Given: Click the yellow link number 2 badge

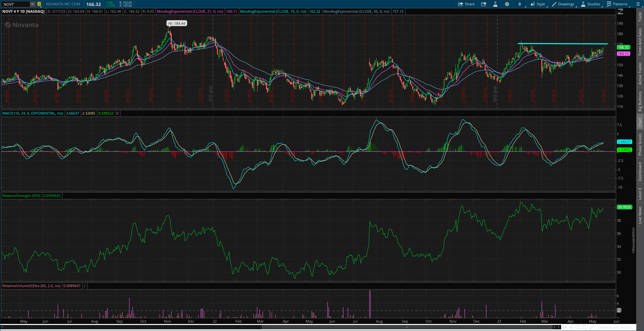Looking at the screenshot, I should point(39,4).
